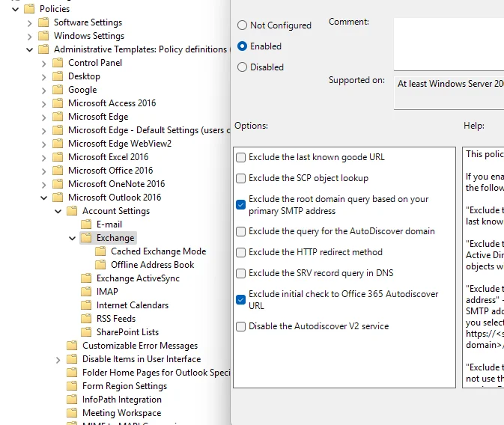Click the Customizable Error Messages folder icon
The image size is (504, 425).
pyautogui.click(x=72, y=346)
